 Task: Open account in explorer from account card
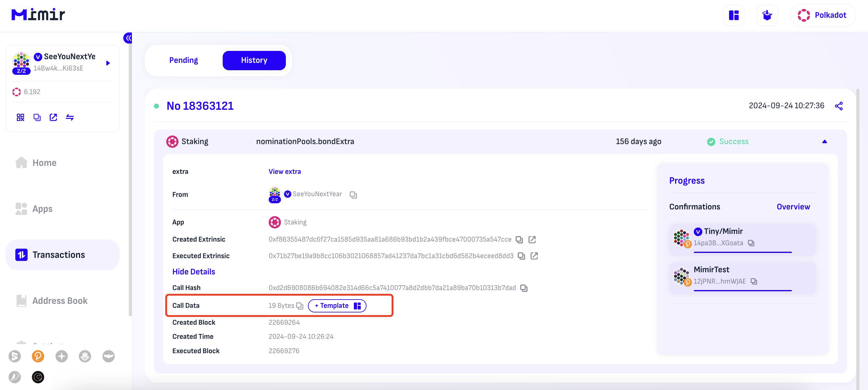[53, 117]
